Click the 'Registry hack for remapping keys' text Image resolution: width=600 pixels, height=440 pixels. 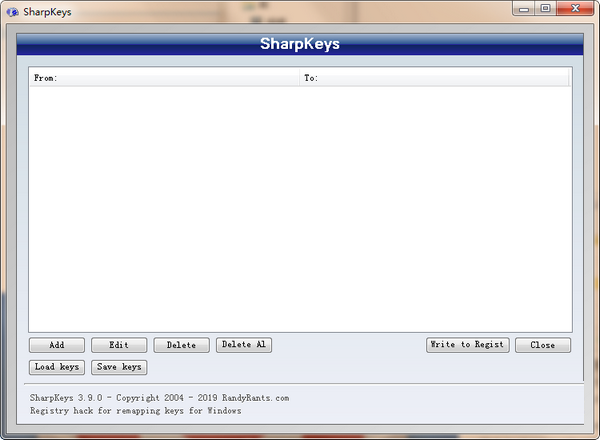(136, 411)
